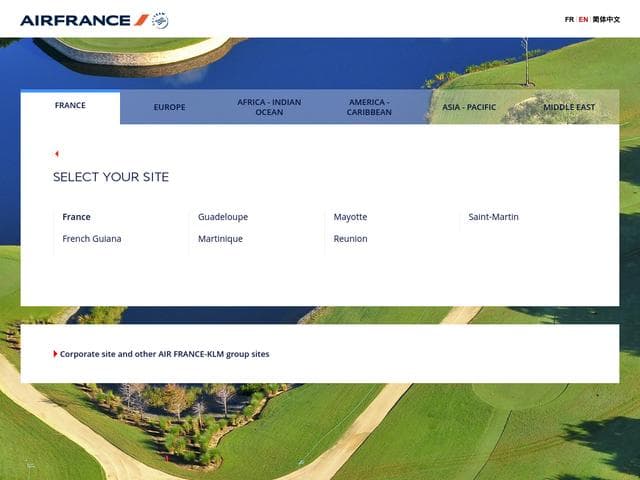Choose the Reunion site

[350, 239]
